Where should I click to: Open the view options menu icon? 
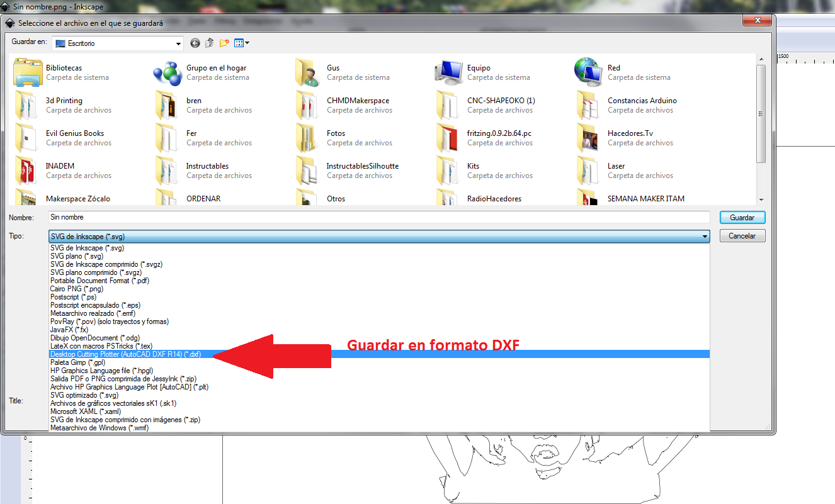click(x=242, y=43)
